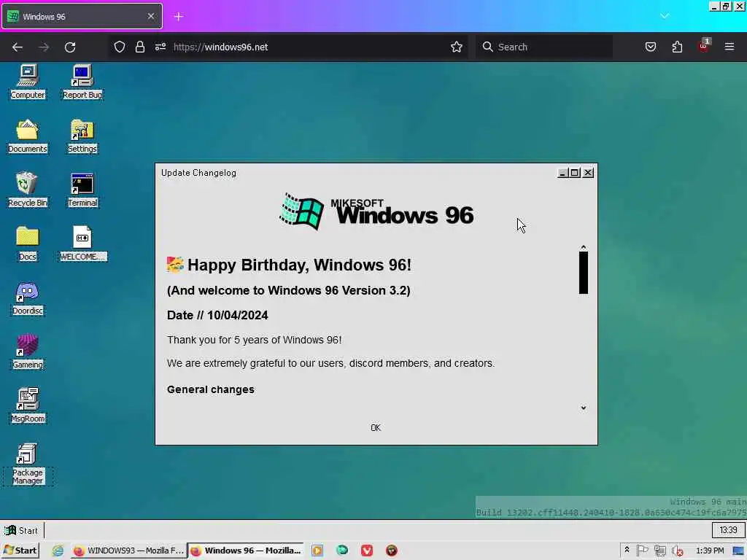Open the Gameing shortcut icon
Screen dimensions: 747x560
tap(28, 352)
